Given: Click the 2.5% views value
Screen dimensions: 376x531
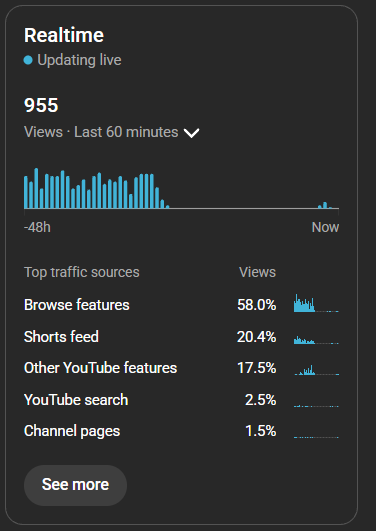Looking at the screenshot, I should coord(260,400).
